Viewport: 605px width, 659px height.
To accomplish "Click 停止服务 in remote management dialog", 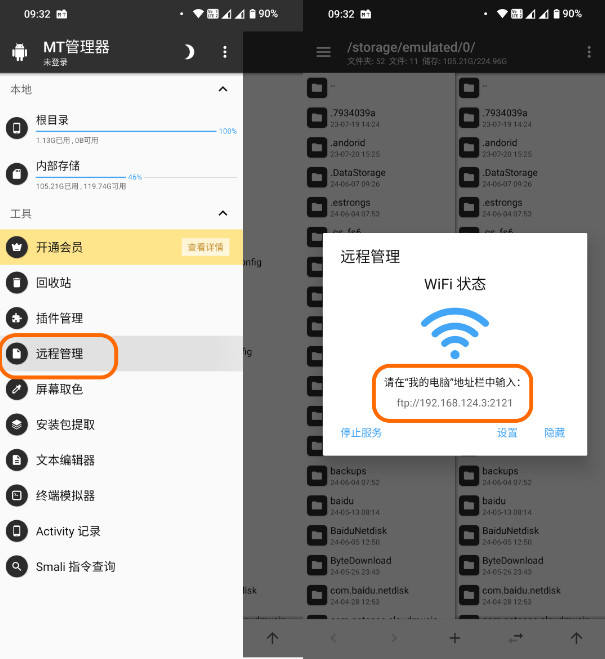I will pyautogui.click(x=361, y=432).
